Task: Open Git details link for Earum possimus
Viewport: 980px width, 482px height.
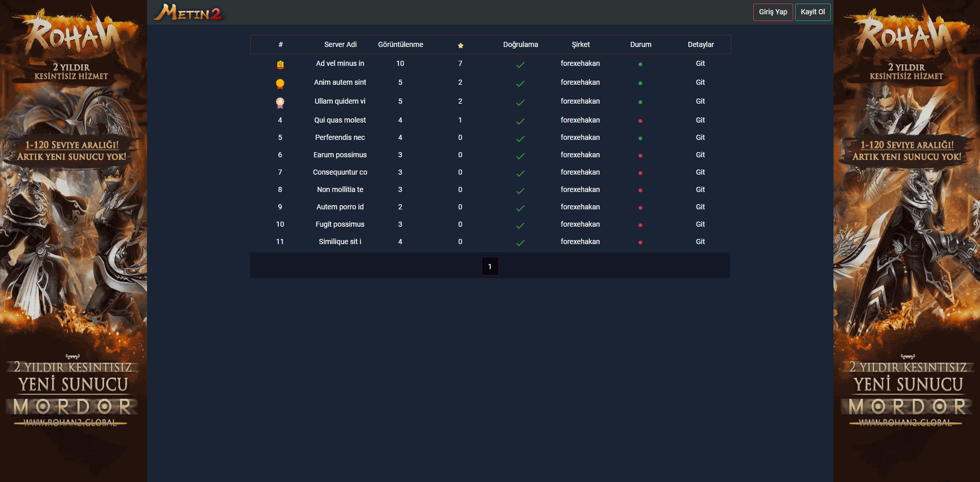Action: click(700, 155)
